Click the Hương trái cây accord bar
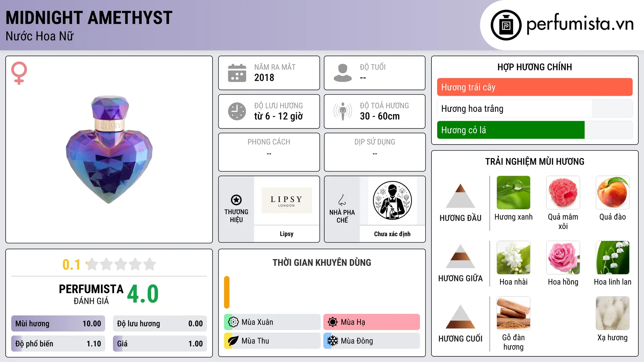The width and height of the screenshot is (644, 362). [535, 87]
